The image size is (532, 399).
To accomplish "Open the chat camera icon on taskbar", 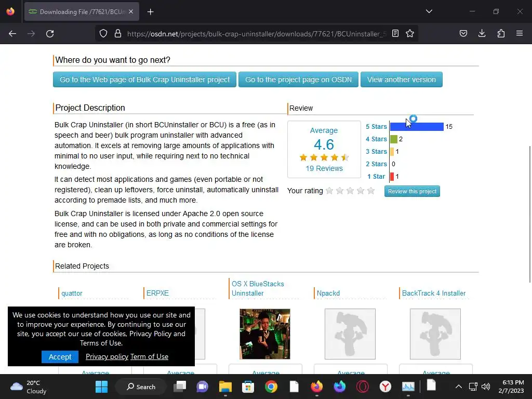I will tap(203, 387).
